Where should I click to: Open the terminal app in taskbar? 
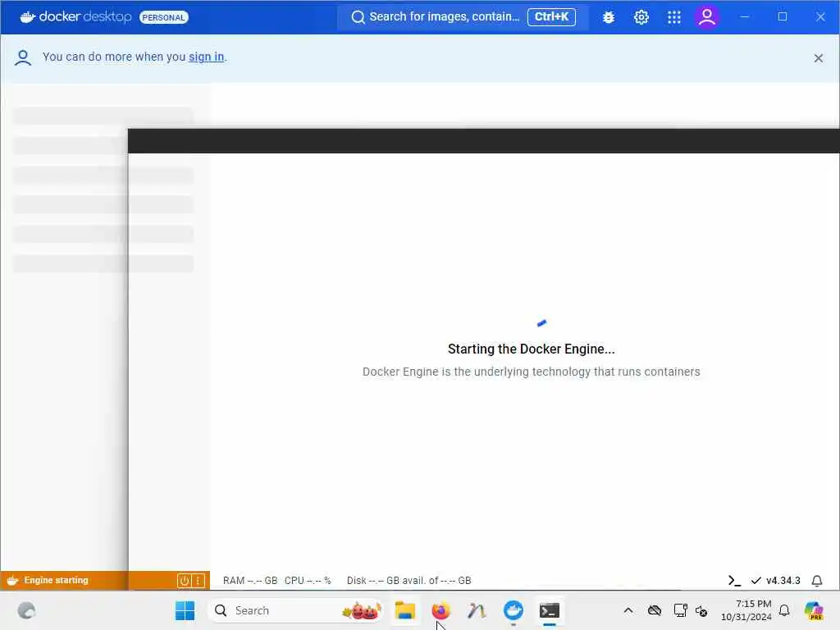549,610
